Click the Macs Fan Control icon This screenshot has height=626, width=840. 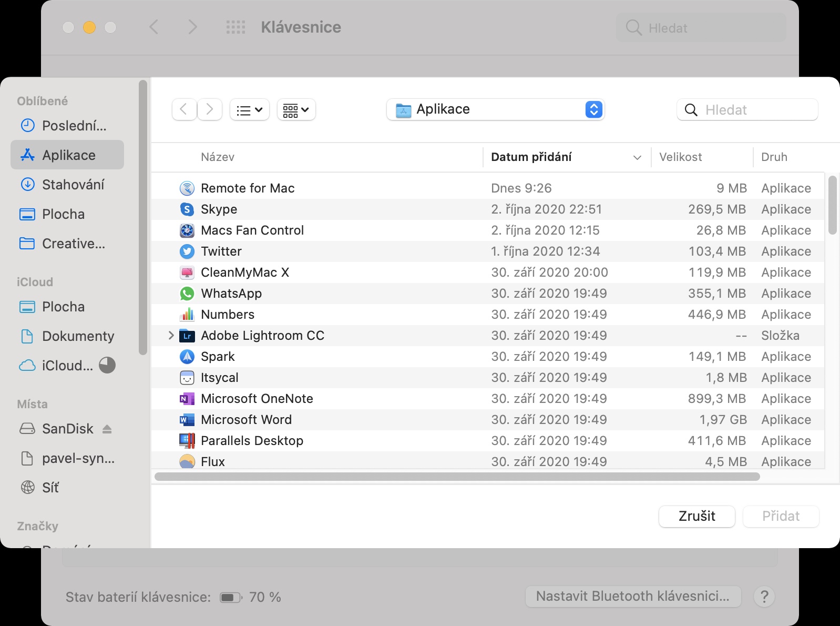click(x=187, y=230)
